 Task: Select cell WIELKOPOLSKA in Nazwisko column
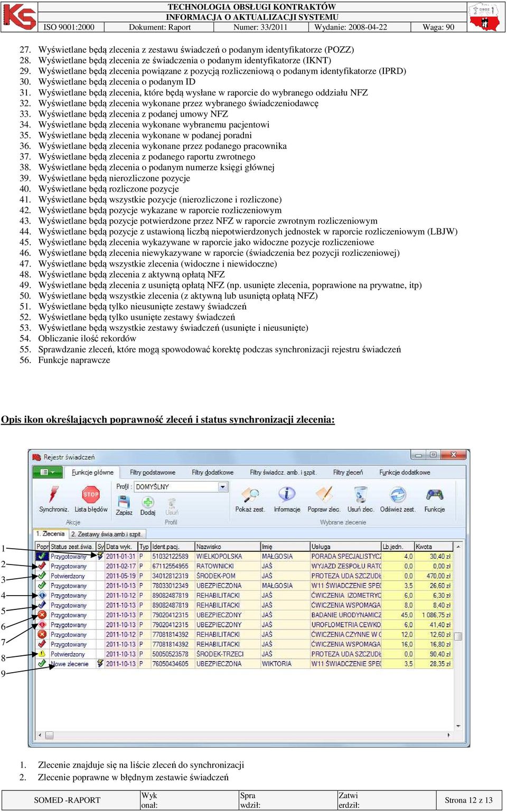tap(228, 556)
